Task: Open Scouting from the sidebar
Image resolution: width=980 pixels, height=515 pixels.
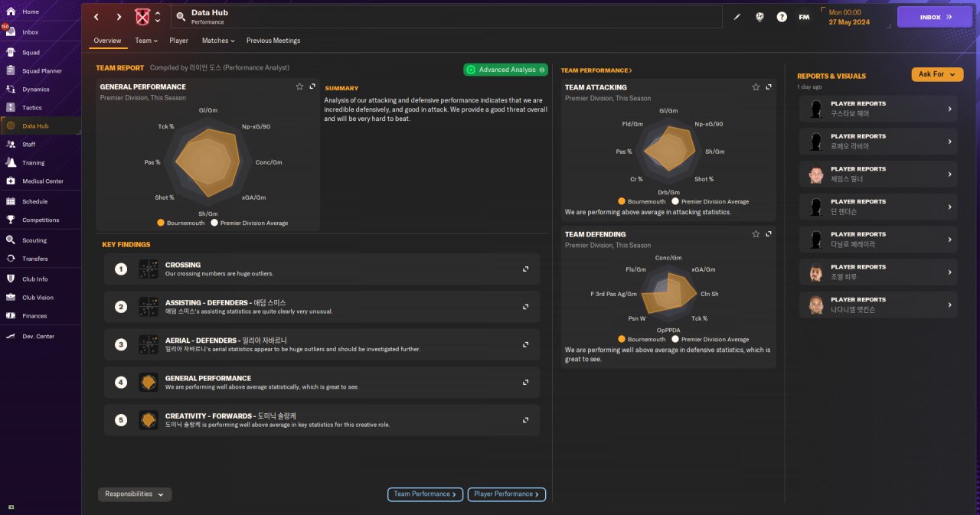Action: coord(34,240)
